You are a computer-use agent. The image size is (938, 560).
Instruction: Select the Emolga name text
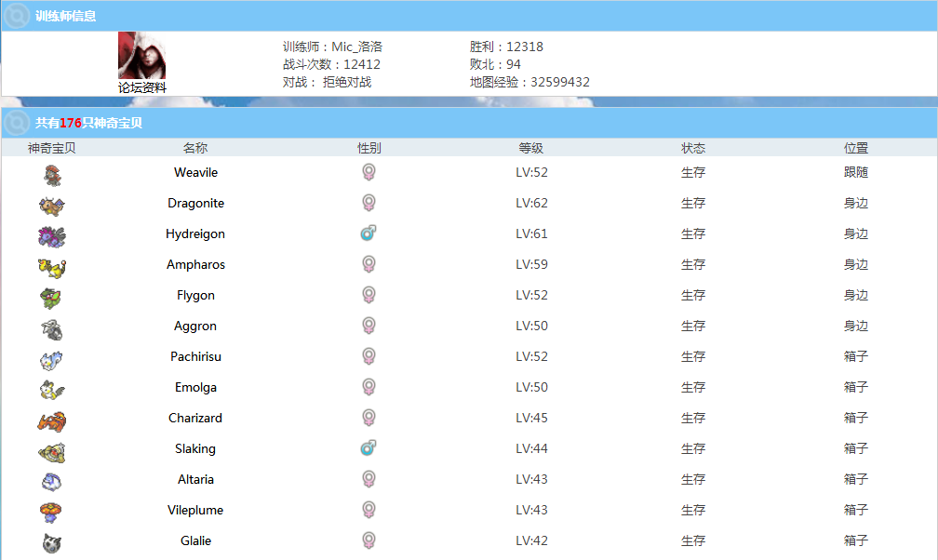pos(195,388)
